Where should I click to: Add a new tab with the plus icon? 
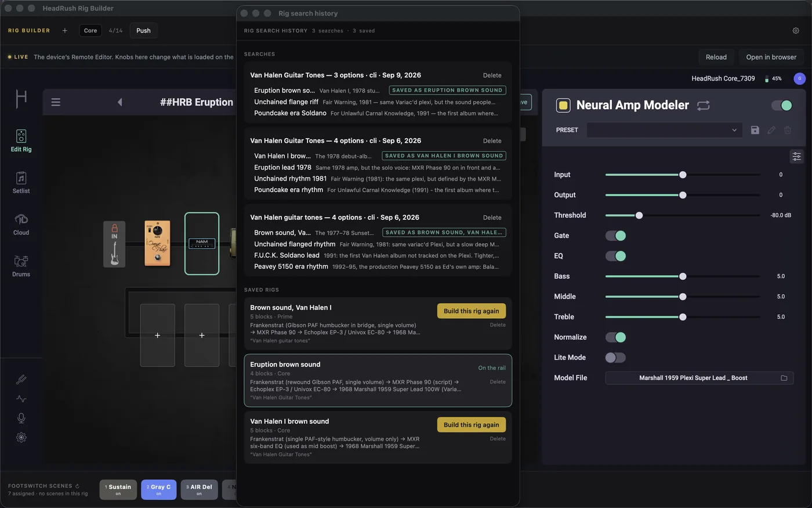pos(64,31)
